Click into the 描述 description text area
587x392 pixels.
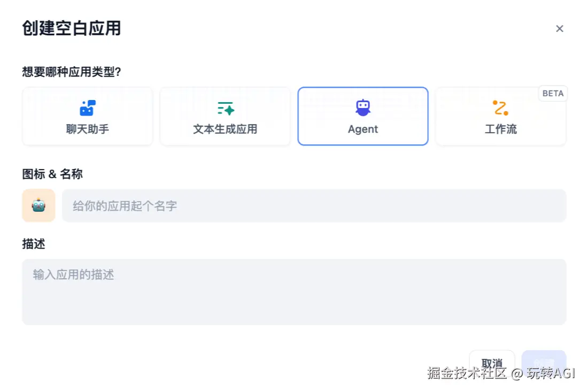pos(293,292)
